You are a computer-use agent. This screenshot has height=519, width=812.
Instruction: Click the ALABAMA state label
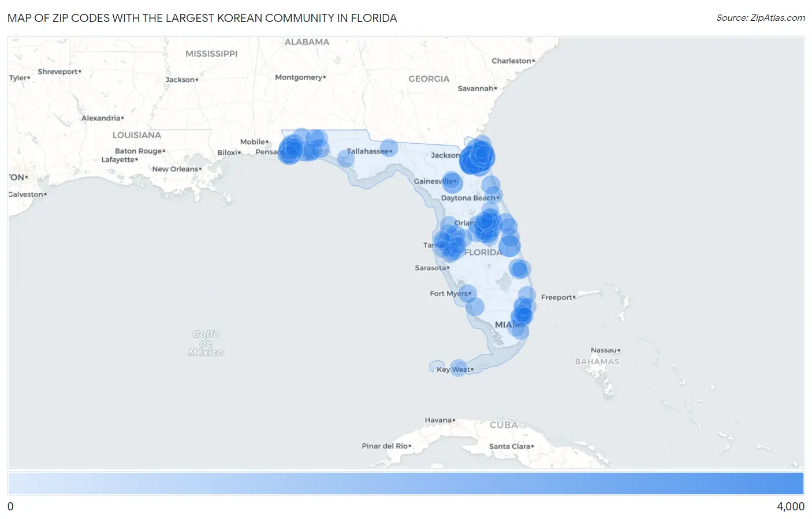(307, 42)
